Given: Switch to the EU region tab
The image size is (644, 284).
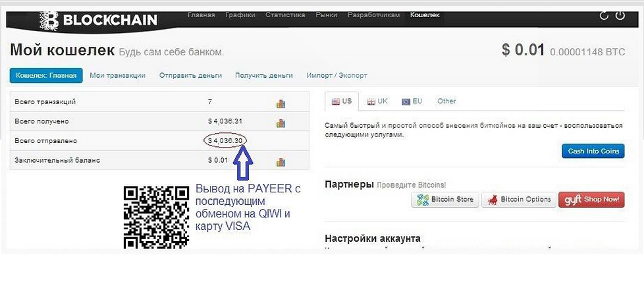Looking at the screenshot, I should click(x=412, y=101).
